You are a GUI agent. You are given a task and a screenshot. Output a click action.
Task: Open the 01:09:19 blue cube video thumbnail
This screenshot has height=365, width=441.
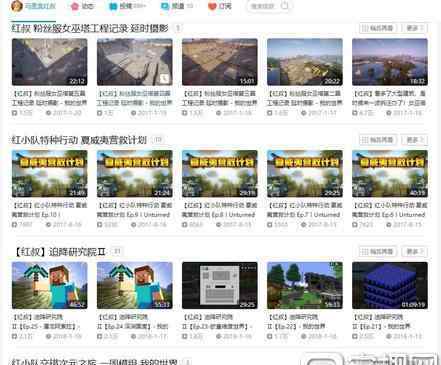point(390,285)
